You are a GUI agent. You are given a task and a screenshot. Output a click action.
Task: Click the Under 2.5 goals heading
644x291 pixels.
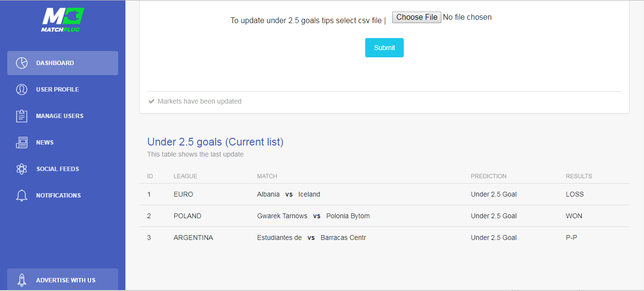tap(215, 142)
